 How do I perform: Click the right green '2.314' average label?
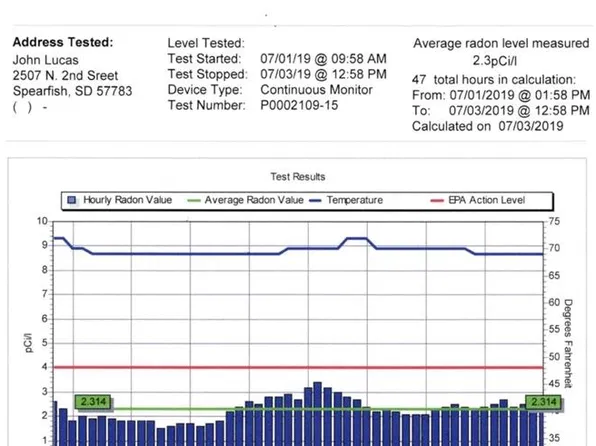click(544, 402)
